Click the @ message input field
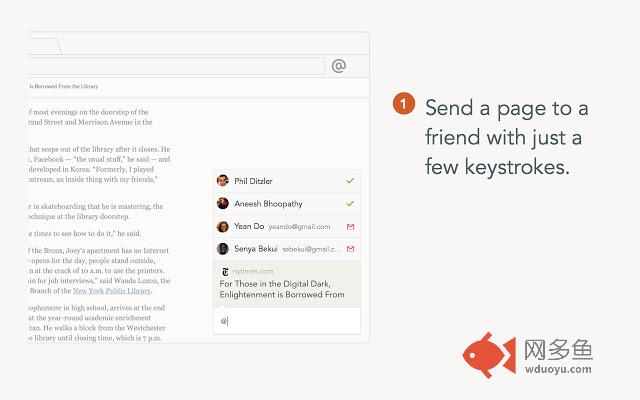This screenshot has width=640, height=400. tap(287, 321)
